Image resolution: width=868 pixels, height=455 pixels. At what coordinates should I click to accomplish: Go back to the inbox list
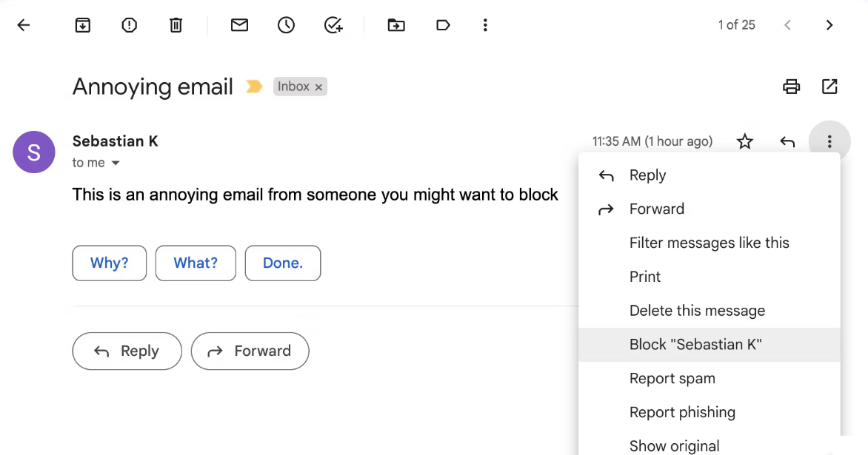[24, 25]
